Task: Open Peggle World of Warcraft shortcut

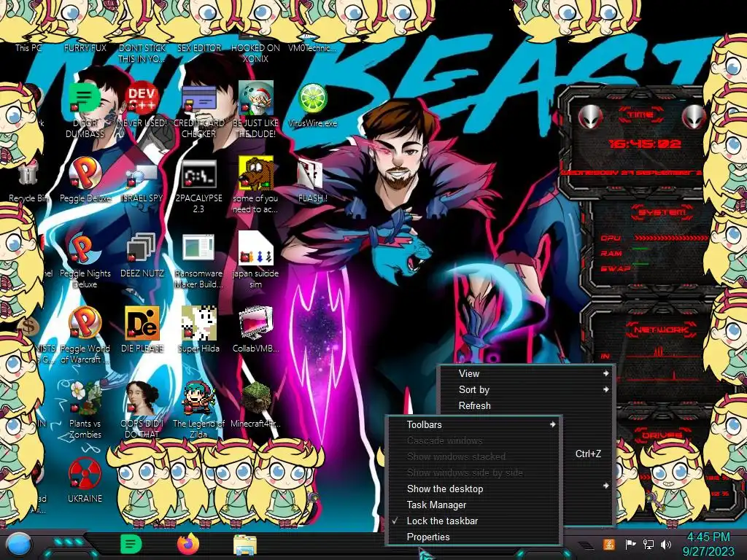Action: (85, 323)
